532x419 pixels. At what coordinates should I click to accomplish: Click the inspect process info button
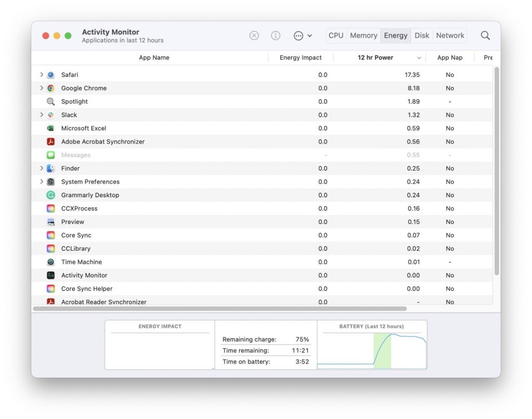[x=275, y=35]
